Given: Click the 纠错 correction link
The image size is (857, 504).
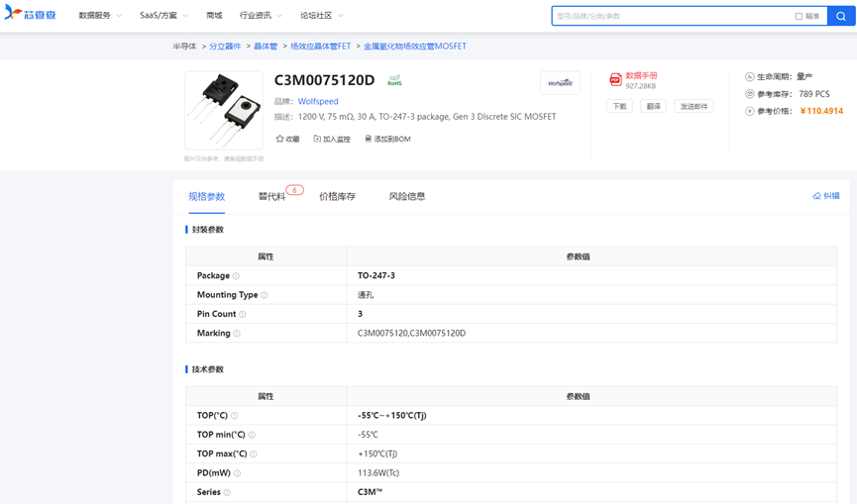Looking at the screenshot, I should 826,196.
